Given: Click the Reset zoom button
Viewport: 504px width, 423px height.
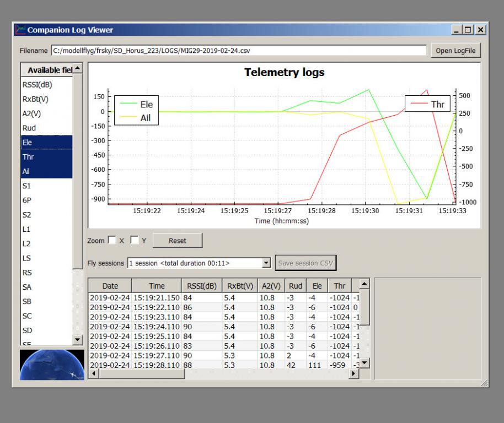Looking at the screenshot, I should pyautogui.click(x=178, y=241).
